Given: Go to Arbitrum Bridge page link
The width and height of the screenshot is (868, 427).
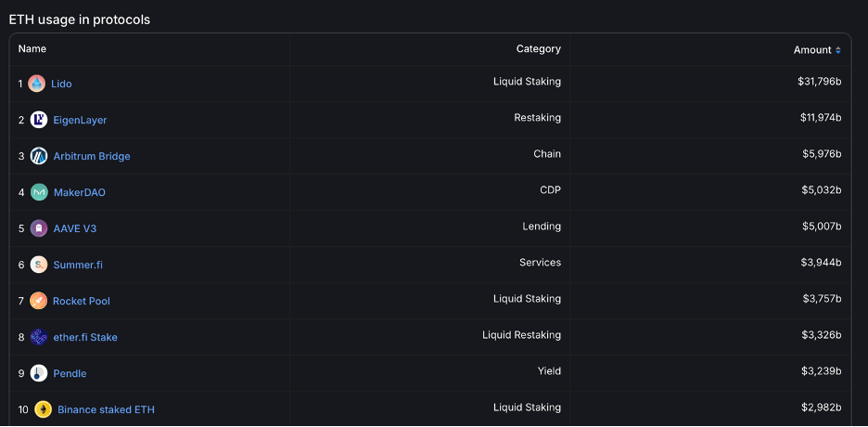Looking at the screenshot, I should pos(92,156).
